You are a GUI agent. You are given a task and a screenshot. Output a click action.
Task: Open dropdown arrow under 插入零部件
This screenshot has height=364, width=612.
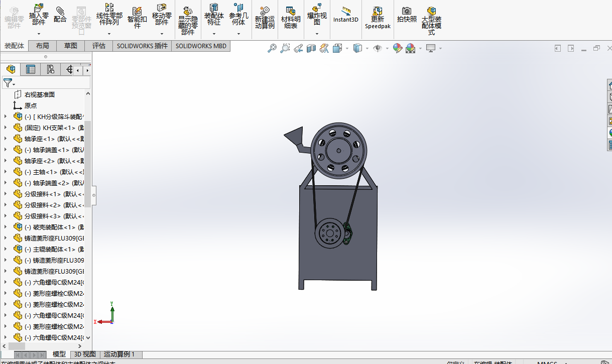coord(39,34)
